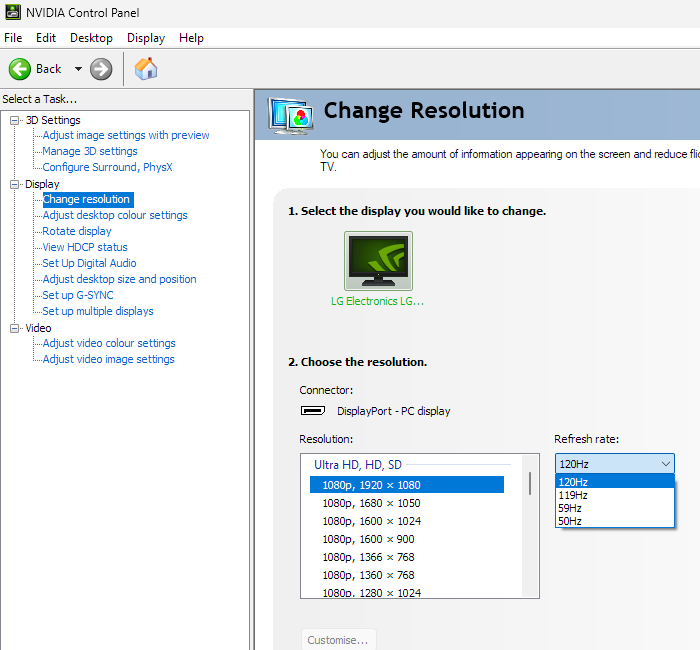700x650 pixels.
Task: Open Set up G-SYNC
Action: [78, 296]
